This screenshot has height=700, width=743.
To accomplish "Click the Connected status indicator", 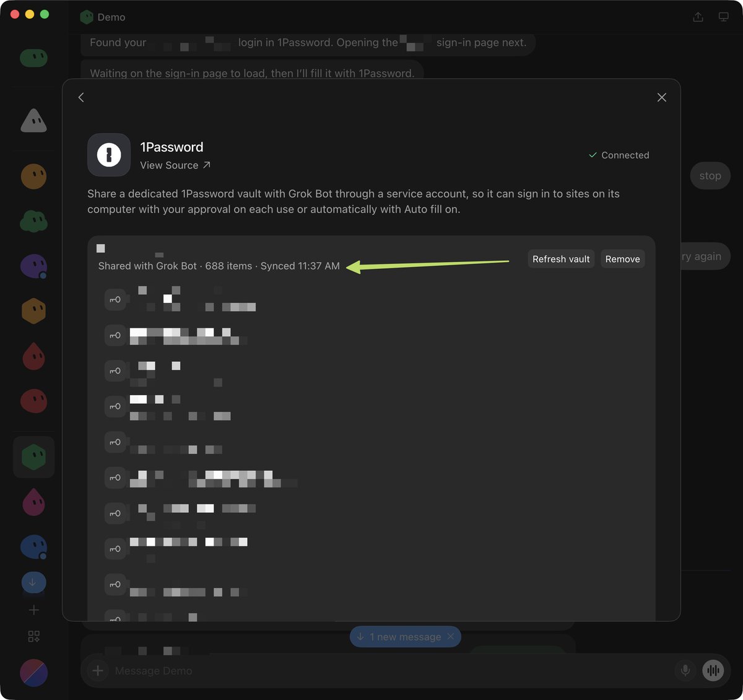I will [x=619, y=155].
